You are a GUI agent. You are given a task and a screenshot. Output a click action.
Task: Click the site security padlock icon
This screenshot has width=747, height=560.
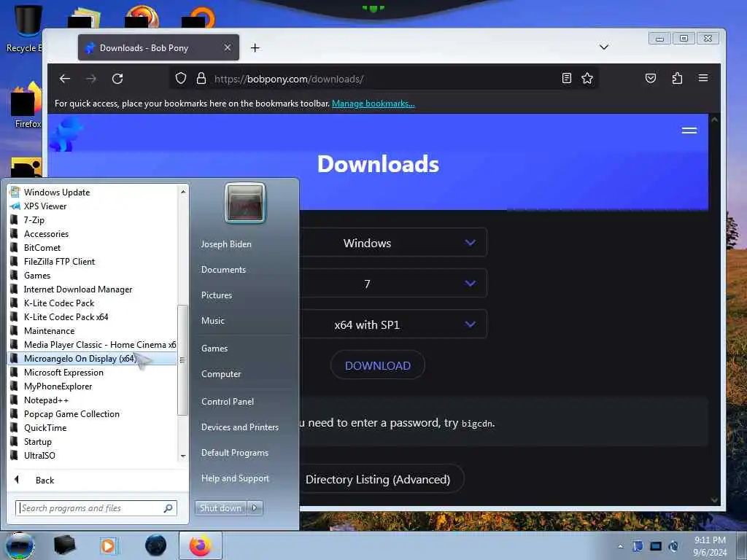coord(201,78)
